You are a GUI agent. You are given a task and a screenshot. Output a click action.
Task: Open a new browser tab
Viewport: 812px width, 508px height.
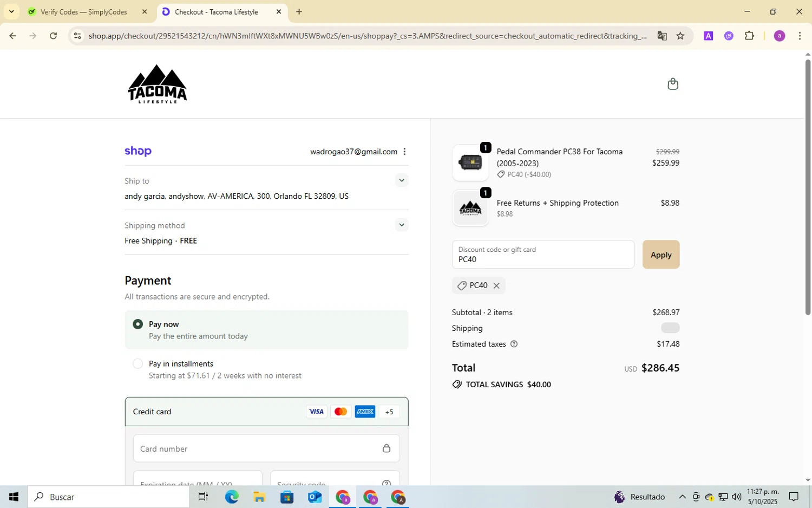click(299, 11)
